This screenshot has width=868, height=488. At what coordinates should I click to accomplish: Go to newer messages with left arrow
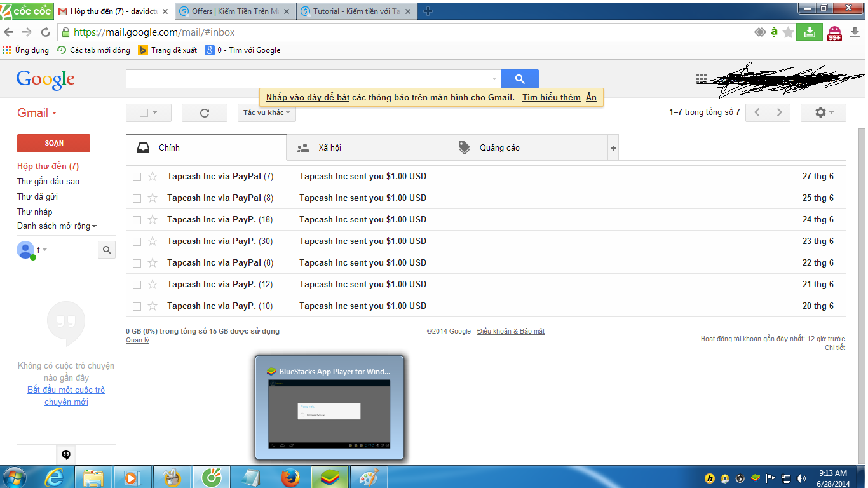pyautogui.click(x=757, y=112)
